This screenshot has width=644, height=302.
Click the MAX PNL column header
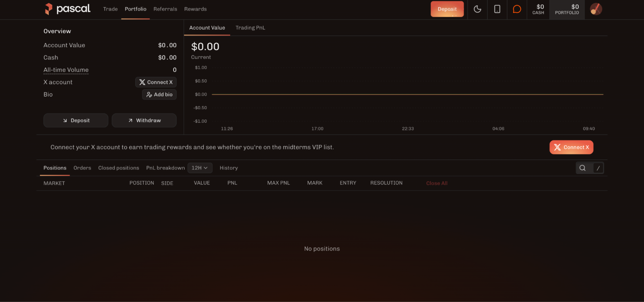279,183
